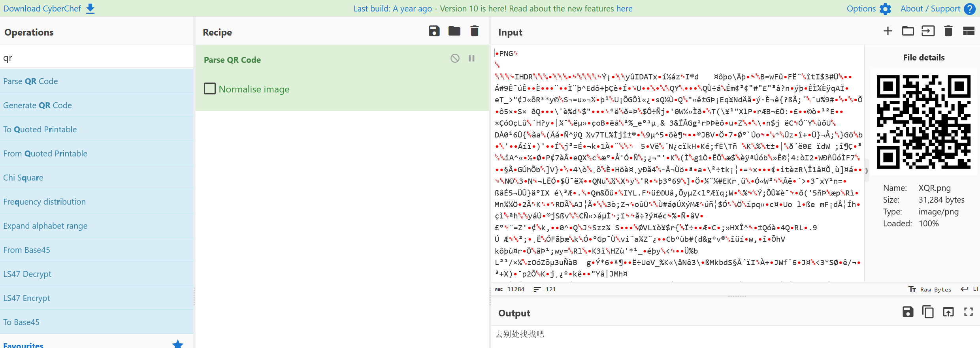Click the Download CyberChef link
The height and width of the screenshot is (348, 980).
[x=42, y=9]
